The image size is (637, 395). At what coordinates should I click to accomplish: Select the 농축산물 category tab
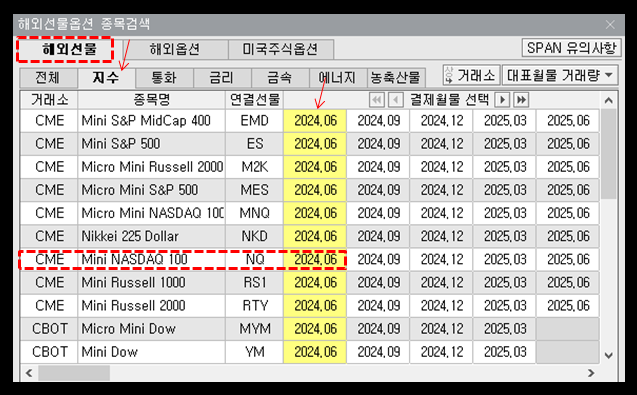coord(396,78)
